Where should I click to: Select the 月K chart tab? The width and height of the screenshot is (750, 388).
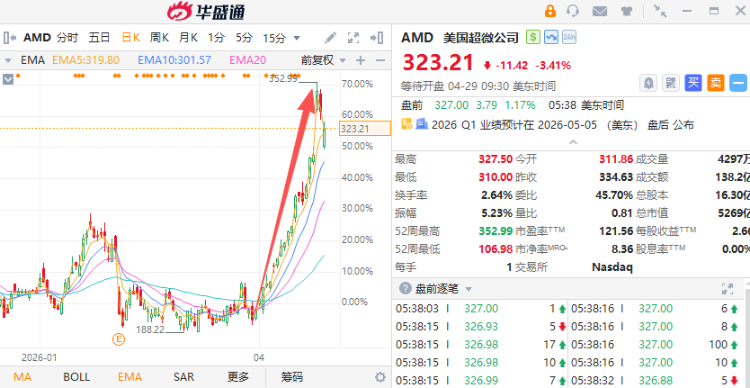pyautogui.click(x=188, y=37)
